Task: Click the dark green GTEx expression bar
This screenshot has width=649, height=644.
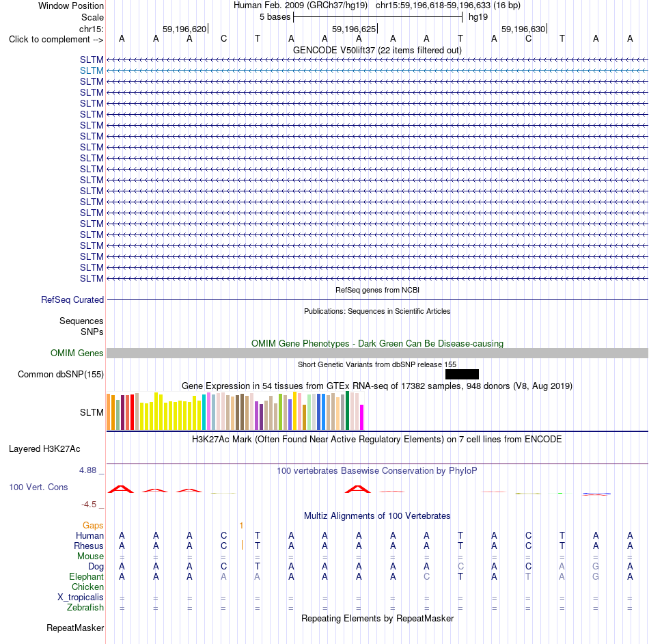Action: coord(348,411)
